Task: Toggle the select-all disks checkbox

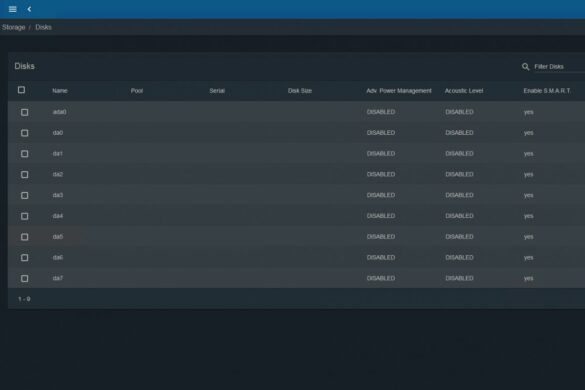Action: coord(21,90)
